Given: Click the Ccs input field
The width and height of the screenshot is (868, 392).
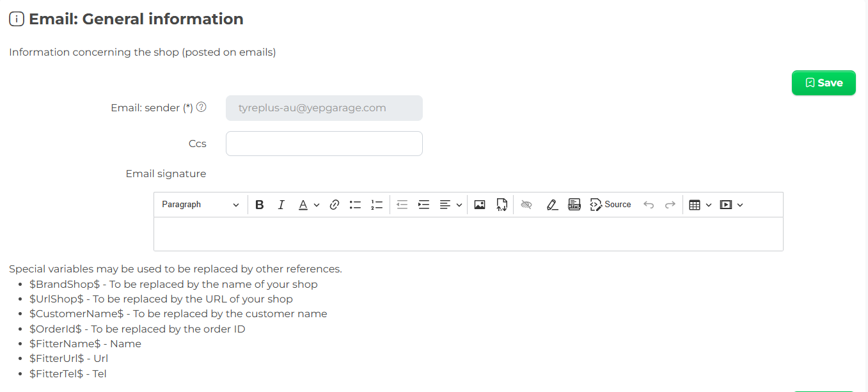Looking at the screenshot, I should 324,143.
